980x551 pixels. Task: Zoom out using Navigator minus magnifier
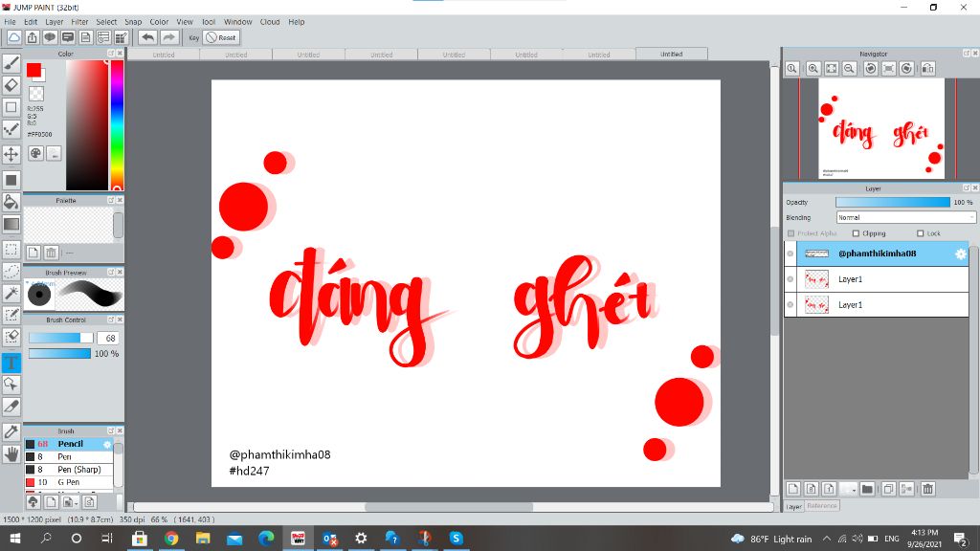point(850,68)
